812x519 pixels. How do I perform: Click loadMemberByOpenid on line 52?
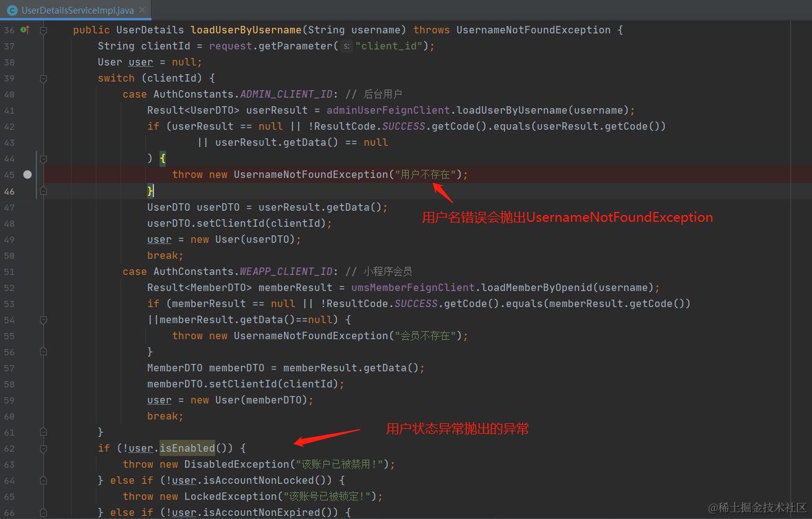(537, 287)
